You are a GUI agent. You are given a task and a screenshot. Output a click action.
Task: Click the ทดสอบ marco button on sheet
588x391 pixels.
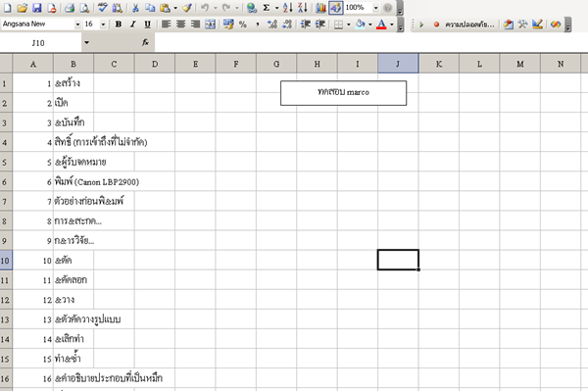(x=343, y=93)
